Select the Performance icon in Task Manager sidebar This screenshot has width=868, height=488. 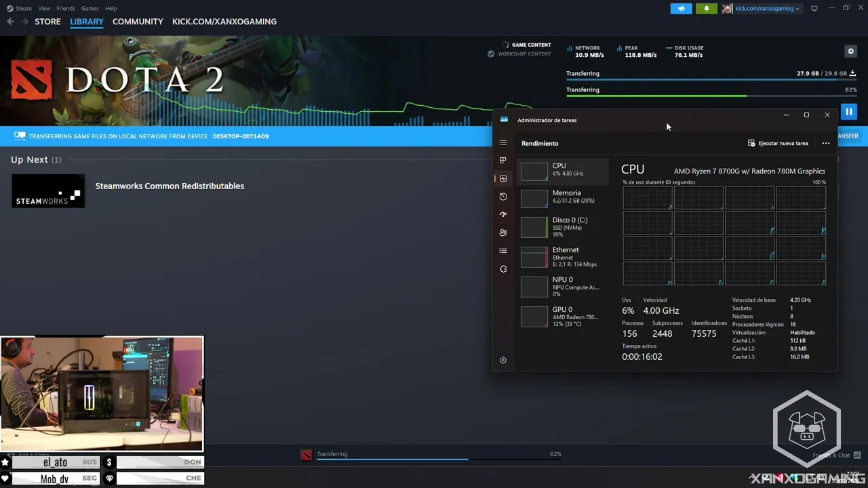[x=503, y=179]
